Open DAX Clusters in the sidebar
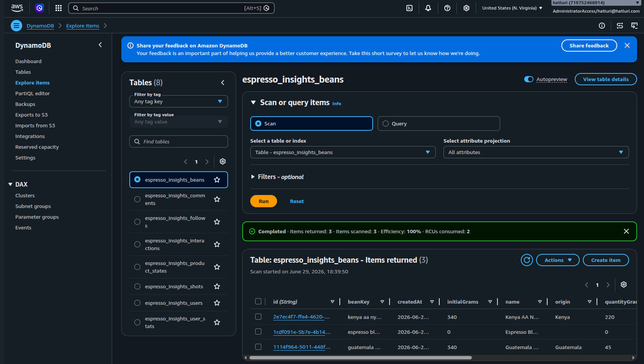644x364 pixels. pos(25,195)
